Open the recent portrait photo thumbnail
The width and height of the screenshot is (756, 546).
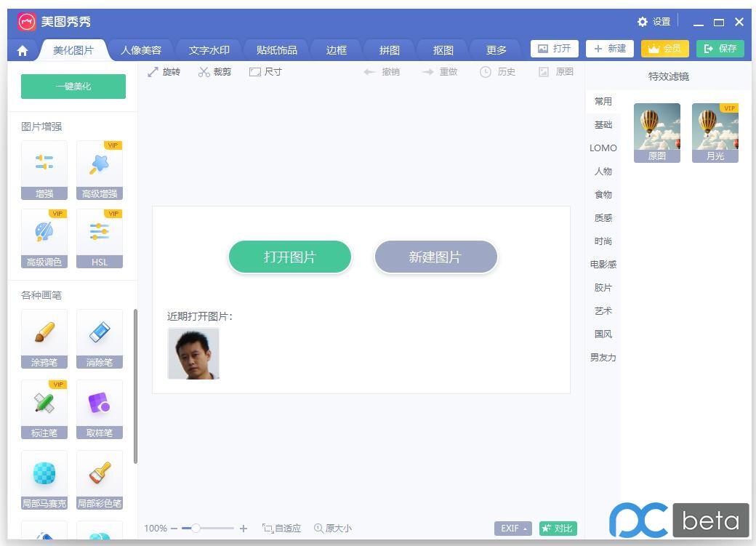click(x=193, y=353)
